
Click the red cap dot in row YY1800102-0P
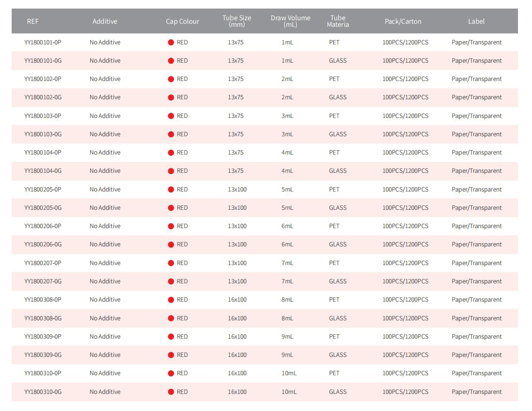(171, 79)
